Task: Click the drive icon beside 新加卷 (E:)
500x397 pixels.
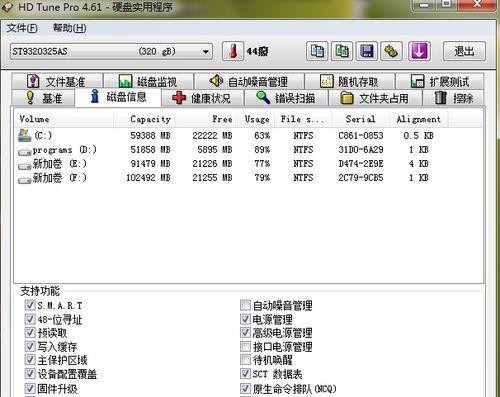Action: click(x=25, y=166)
